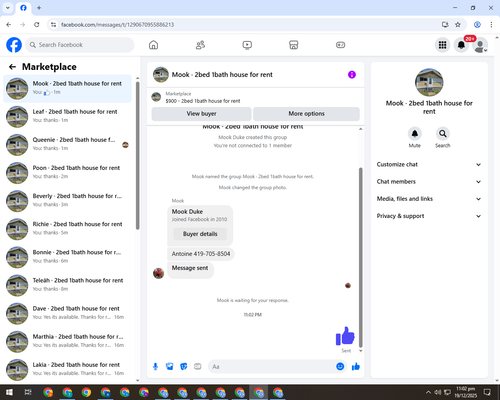Viewport: 500px width, 400px height.
Task: Click the large group photo in right panel
Action: (429, 82)
